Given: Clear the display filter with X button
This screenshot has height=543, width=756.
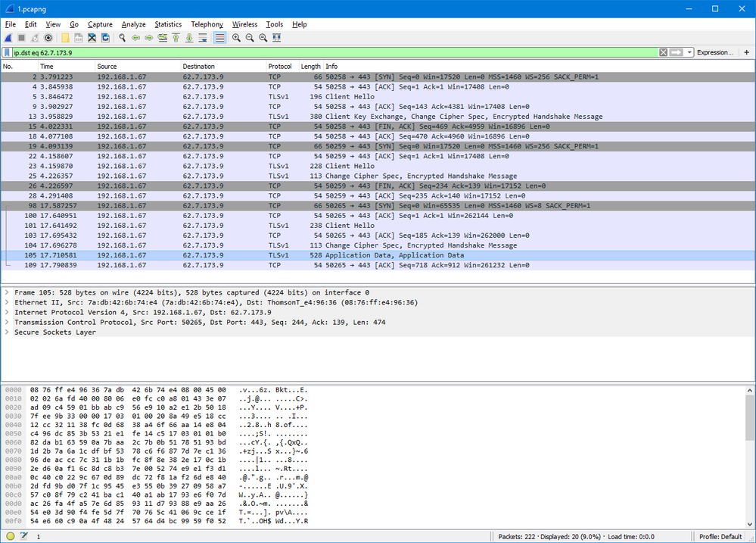Looking at the screenshot, I should (x=664, y=52).
